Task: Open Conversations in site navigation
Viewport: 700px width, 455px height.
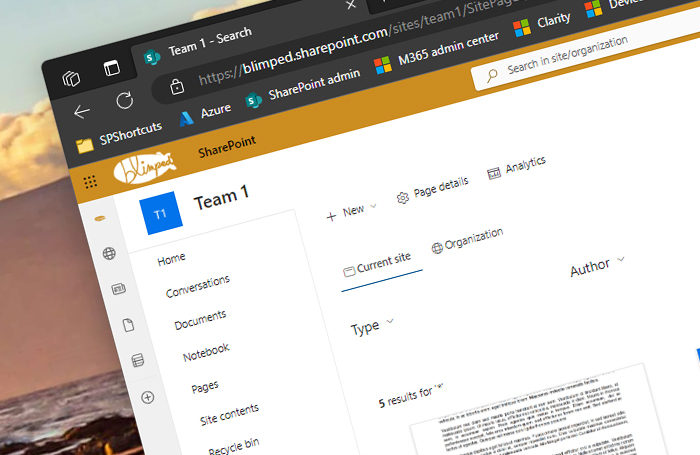Action: click(198, 286)
